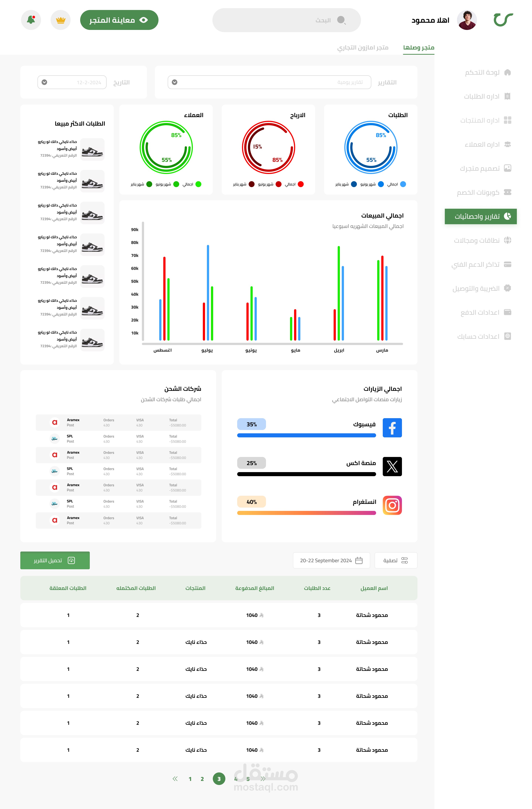Expand the daily reports dropdown

click(174, 82)
